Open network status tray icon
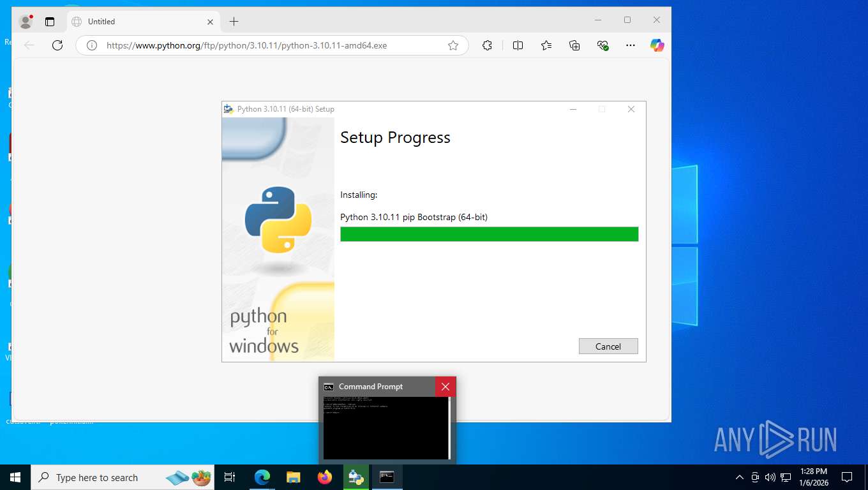 coord(786,477)
